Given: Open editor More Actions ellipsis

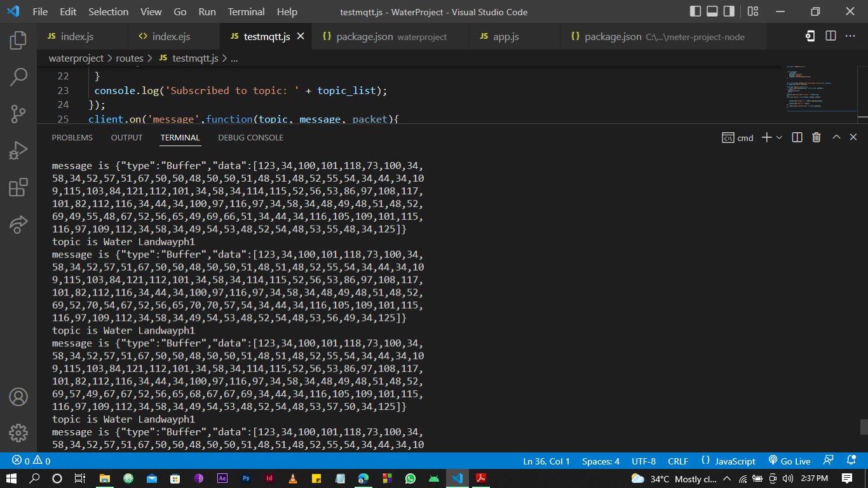Looking at the screenshot, I should coord(850,36).
